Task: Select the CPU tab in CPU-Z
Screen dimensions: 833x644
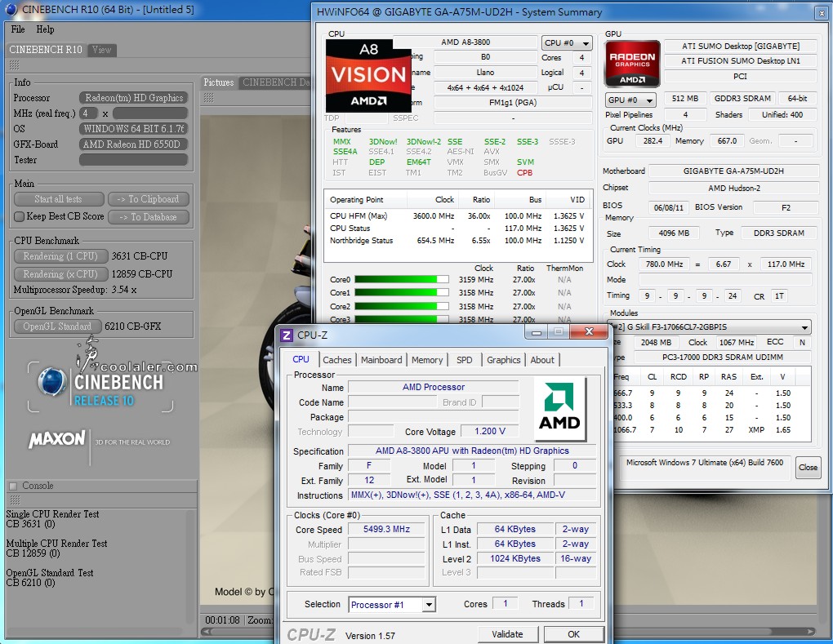Action: pos(301,359)
